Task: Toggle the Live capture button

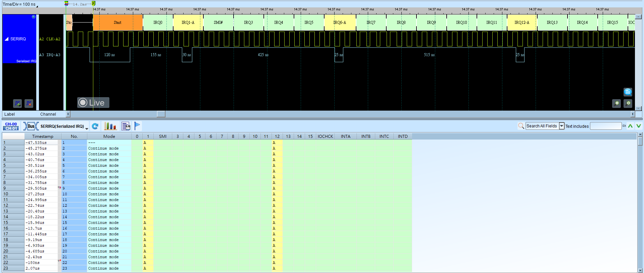Action: tap(93, 103)
